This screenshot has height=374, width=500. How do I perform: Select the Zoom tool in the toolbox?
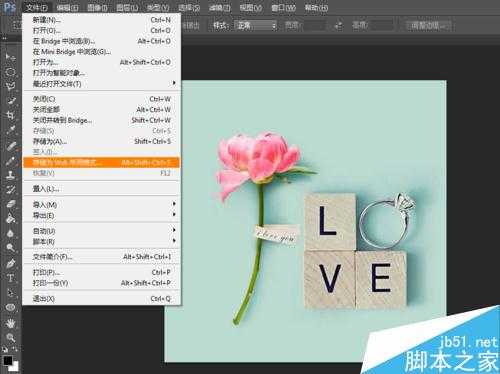tap(10, 338)
